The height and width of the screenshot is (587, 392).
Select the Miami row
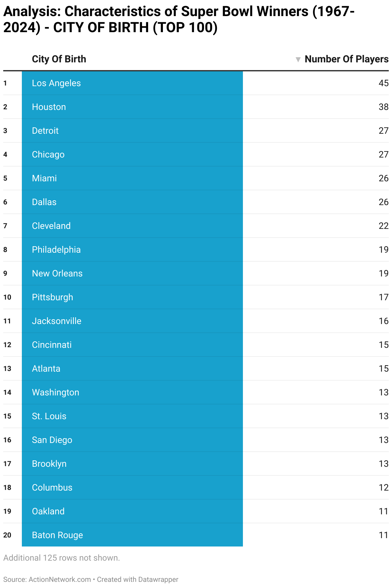[x=196, y=178]
